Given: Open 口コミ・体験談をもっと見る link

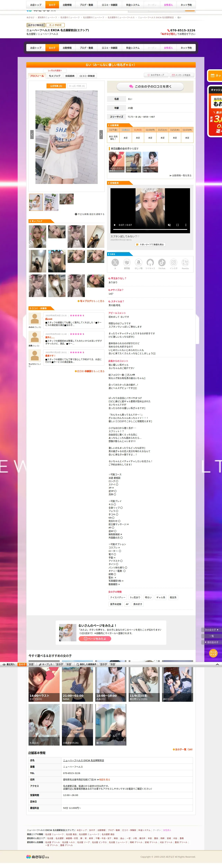Looking at the screenshot, I should (89, 371).
